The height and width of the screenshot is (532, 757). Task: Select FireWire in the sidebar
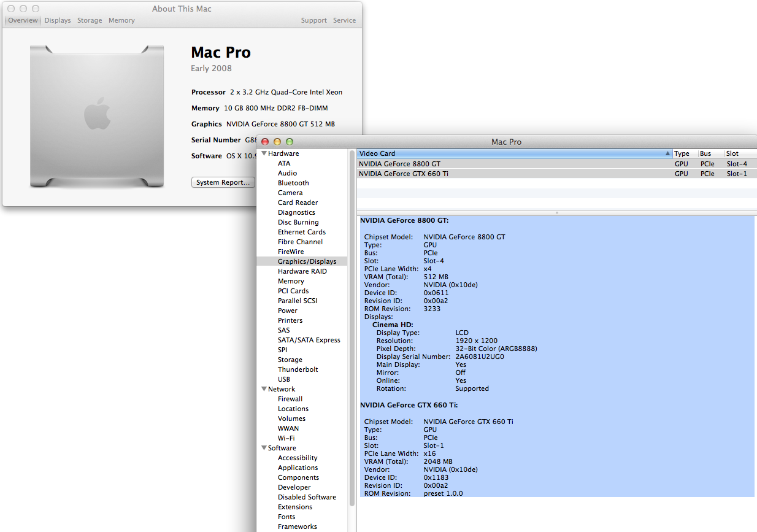(291, 252)
